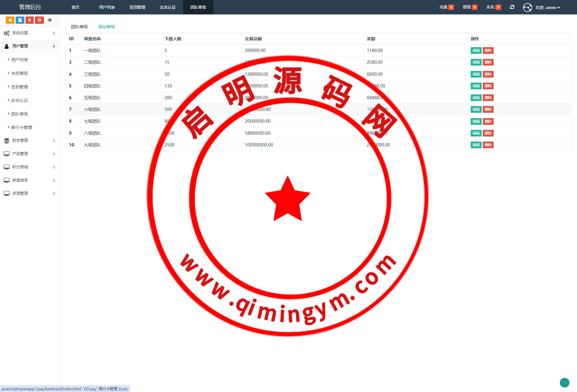This screenshot has height=392, width=577.
Task: Click the admin avatar icon
Action: 527,8
